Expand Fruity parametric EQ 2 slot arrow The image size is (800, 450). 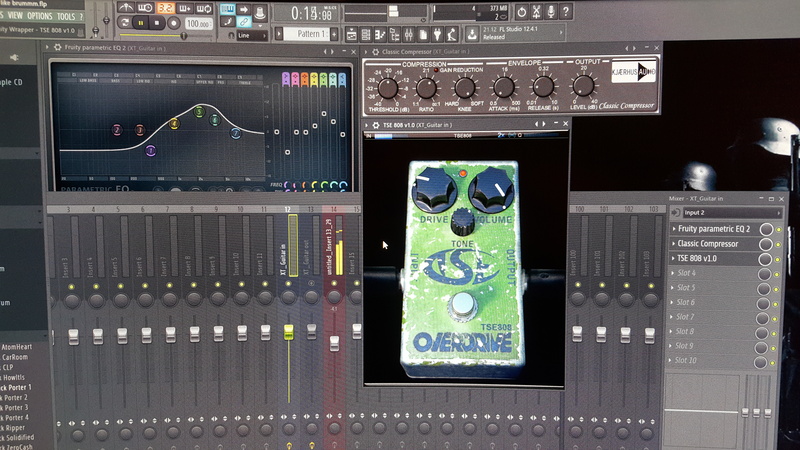point(674,229)
